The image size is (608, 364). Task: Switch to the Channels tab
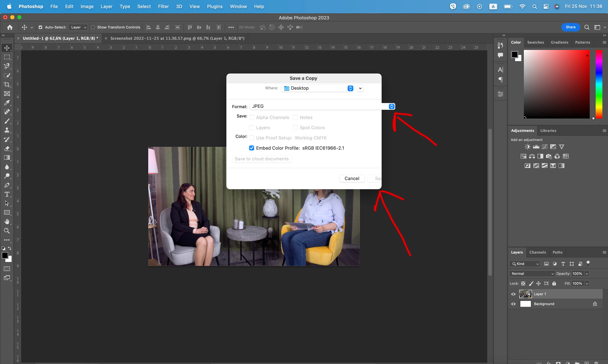pyautogui.click(x=537, y=252)
